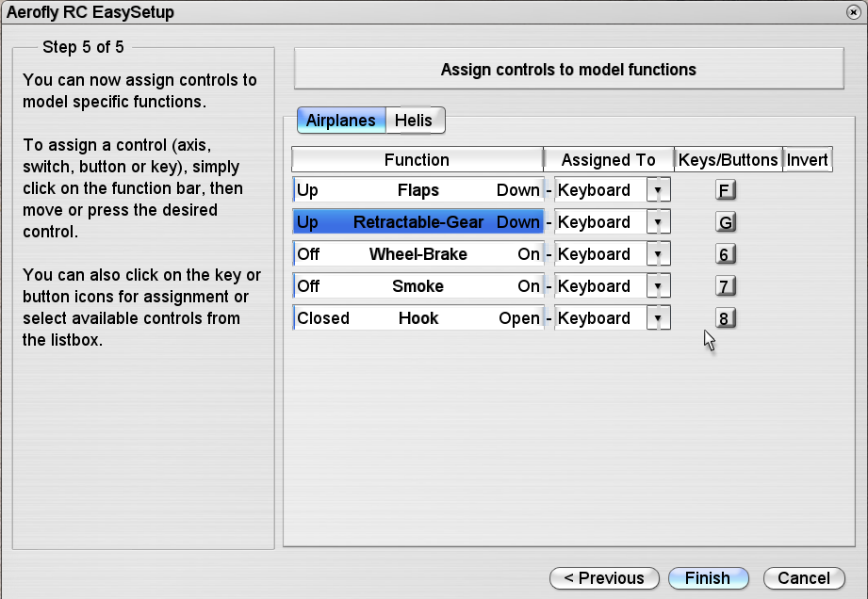Image resolution: width=868 pixels, height=599 pixels.
Task: Click the Hook function bar
Action: (418, 318)
